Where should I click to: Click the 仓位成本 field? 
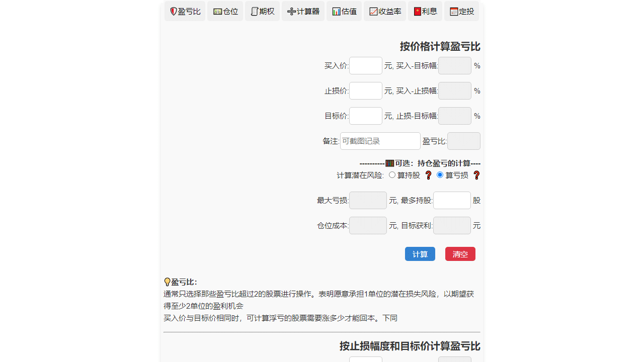click(x=368, y=226)
